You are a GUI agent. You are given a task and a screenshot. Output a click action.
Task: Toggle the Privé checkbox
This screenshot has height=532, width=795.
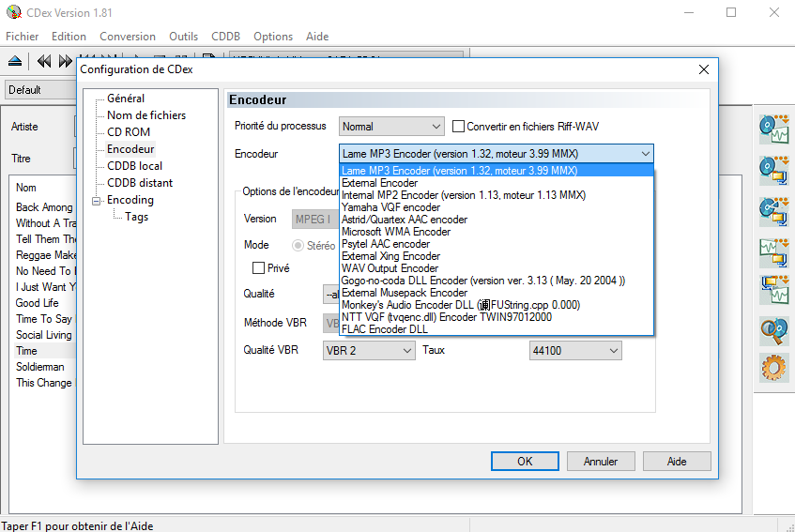coord(258,268)
